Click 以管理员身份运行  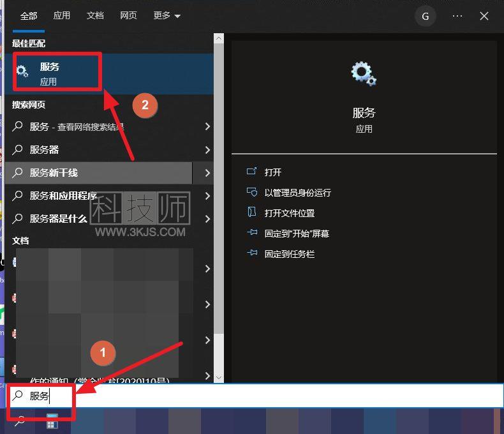click(x=298, y=193)
